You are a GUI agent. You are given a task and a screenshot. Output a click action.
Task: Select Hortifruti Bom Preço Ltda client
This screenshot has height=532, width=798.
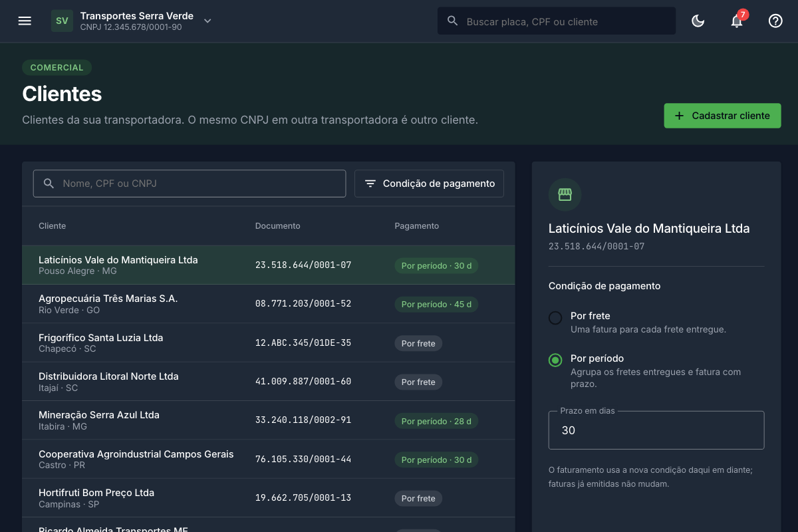tap(268, 498)
